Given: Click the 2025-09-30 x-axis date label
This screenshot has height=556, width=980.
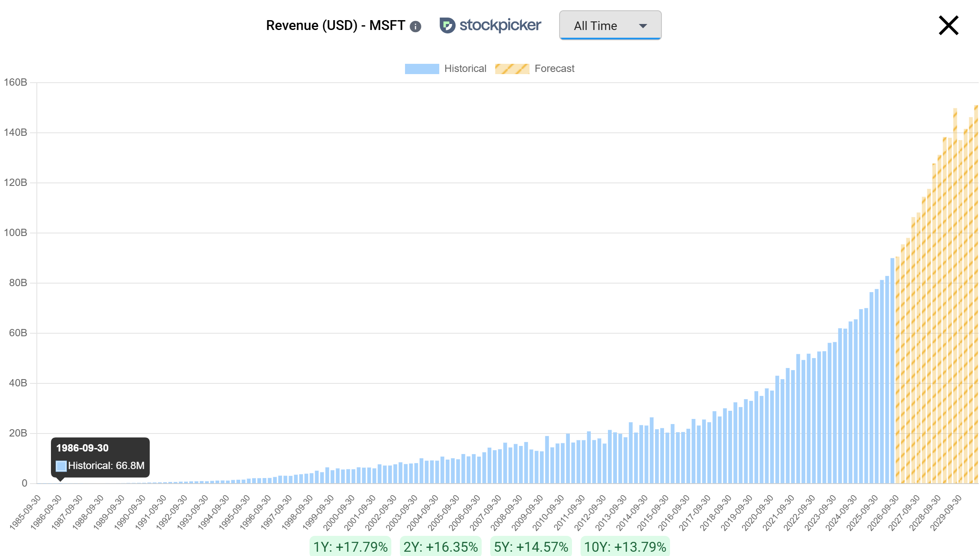Looking at the screenshot, I should pos(863,512).
